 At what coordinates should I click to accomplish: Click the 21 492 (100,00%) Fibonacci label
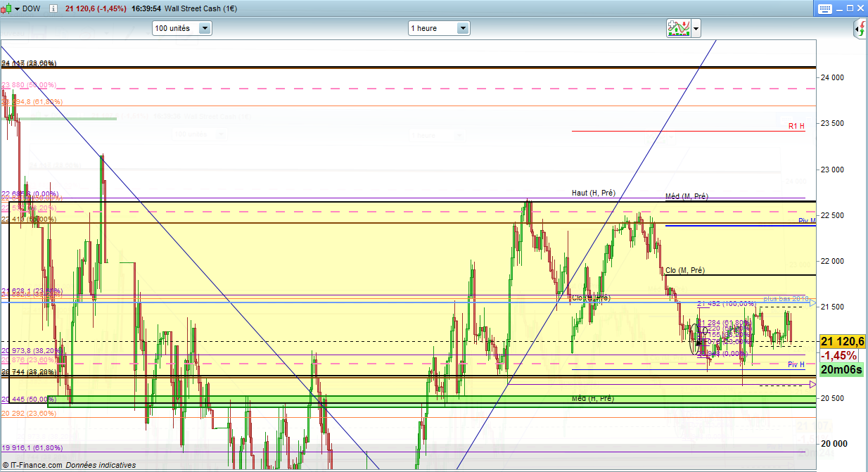pos(727,304)
